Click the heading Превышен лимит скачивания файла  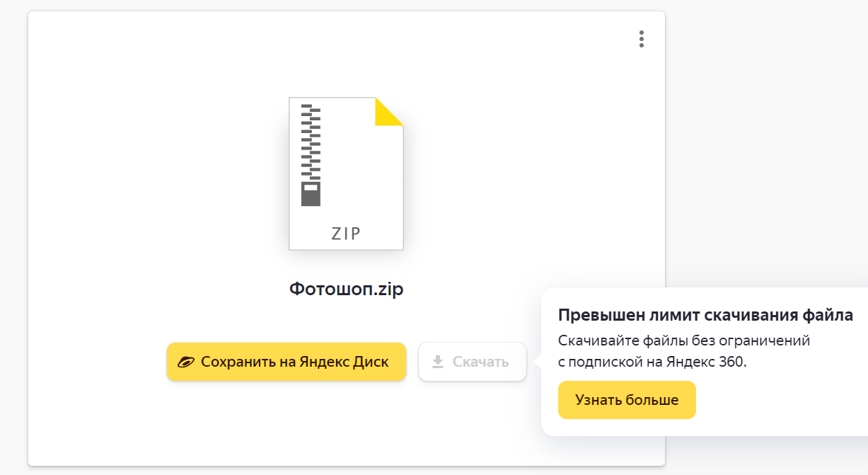(705, 315)
